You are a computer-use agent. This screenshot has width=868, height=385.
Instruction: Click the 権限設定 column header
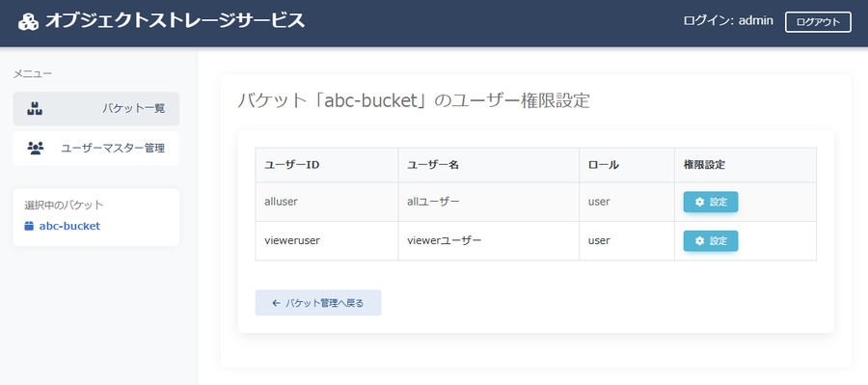[x=746, y=165]
